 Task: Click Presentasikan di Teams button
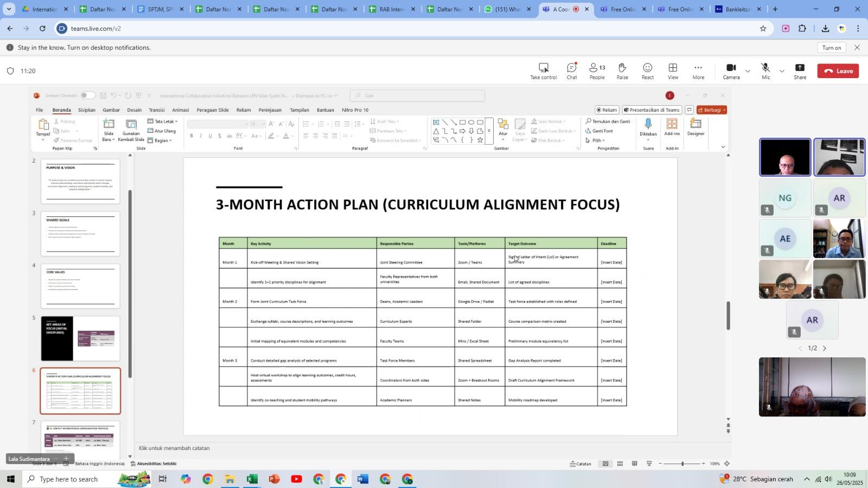pos(651,110)
